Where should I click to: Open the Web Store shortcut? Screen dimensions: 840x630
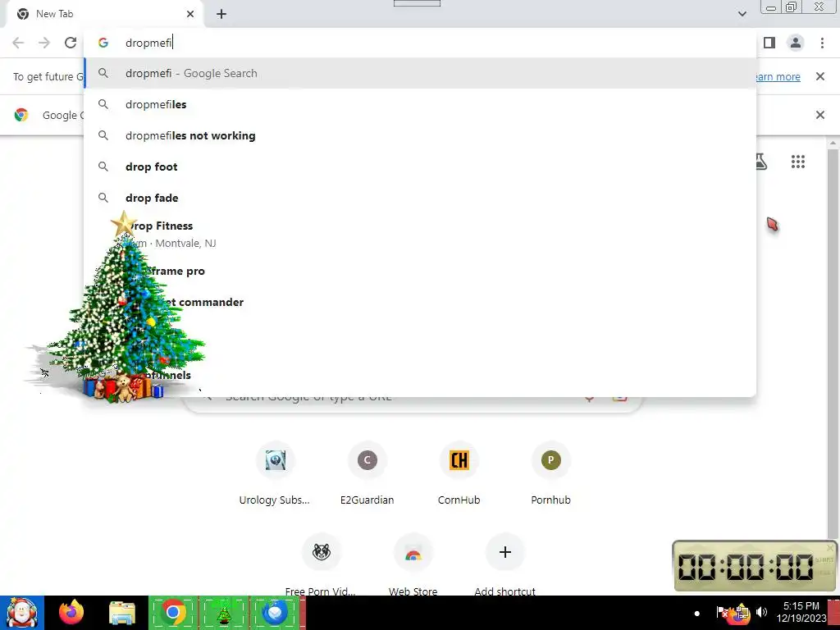(413, 564)
